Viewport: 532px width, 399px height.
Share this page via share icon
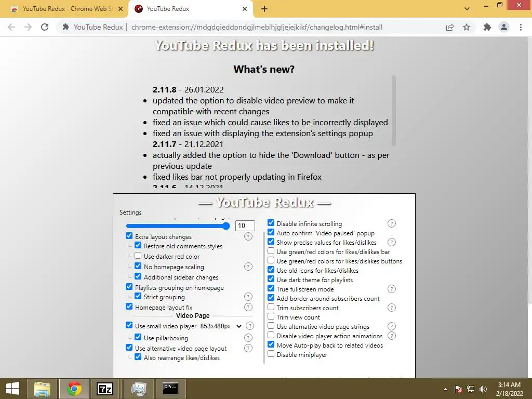(450, 27)
